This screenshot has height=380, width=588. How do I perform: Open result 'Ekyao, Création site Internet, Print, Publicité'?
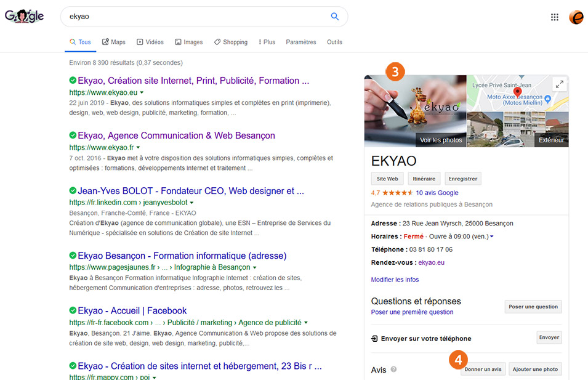click(x=193, y=81)
